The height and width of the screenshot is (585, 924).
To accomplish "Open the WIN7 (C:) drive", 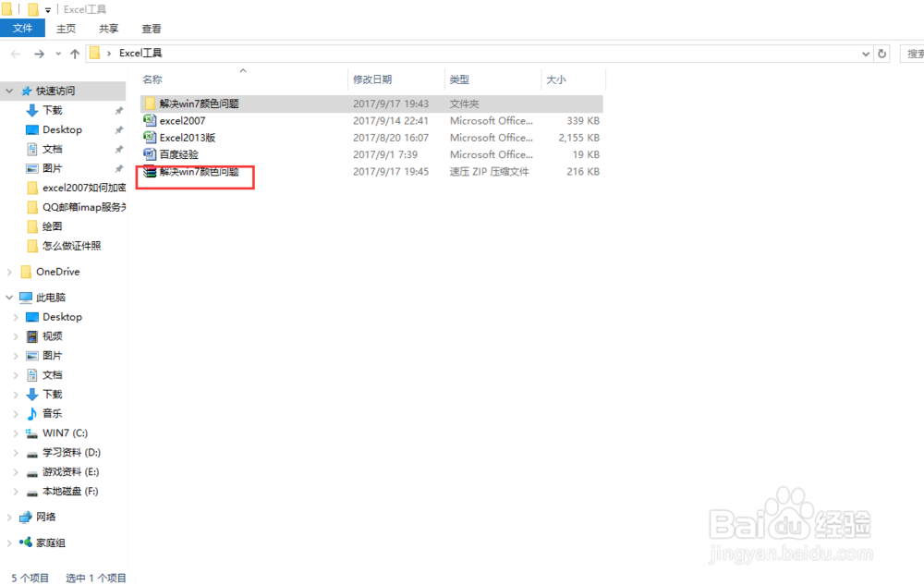I will pyautogui.click(x=65, y=433).
